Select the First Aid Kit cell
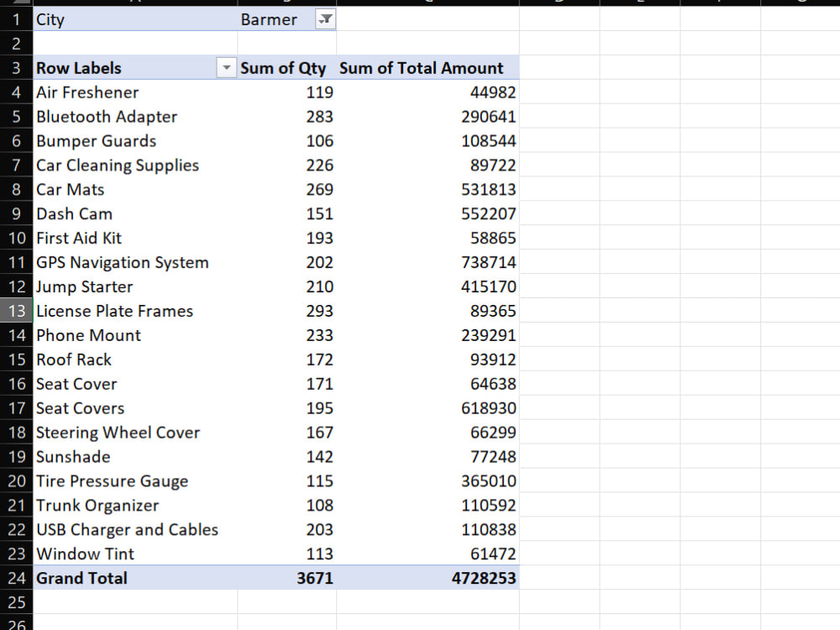Image resolution: width=840 pixels, height=630 pixels. [135, 238]
